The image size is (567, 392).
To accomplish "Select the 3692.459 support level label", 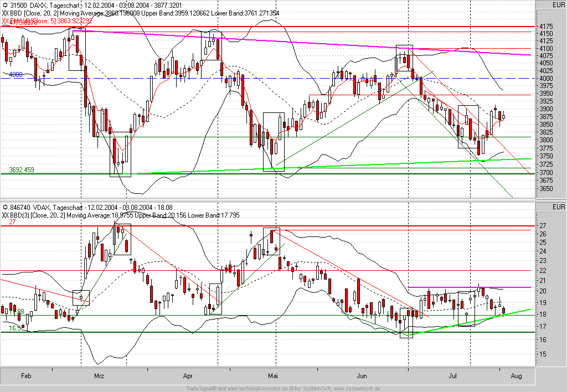I will pos(22,169).
